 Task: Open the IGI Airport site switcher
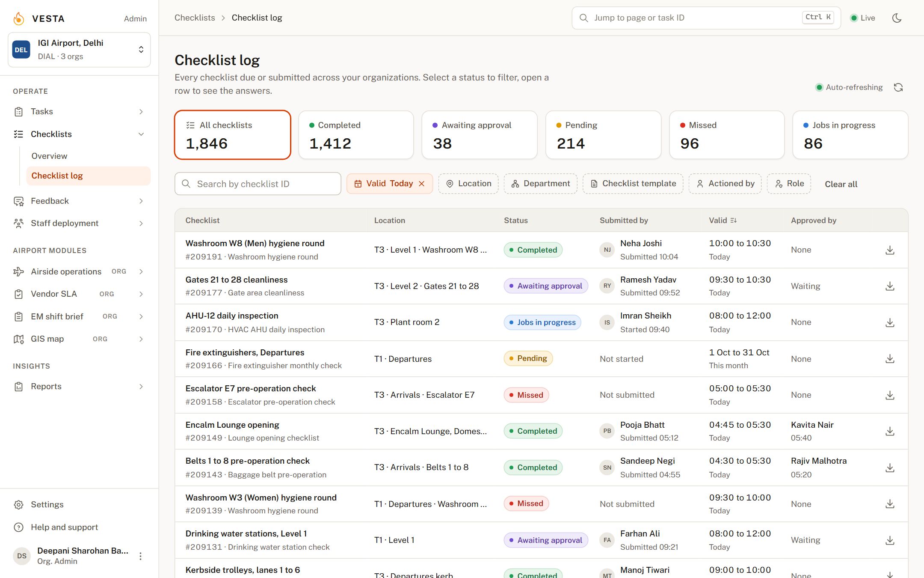(79, 50)
